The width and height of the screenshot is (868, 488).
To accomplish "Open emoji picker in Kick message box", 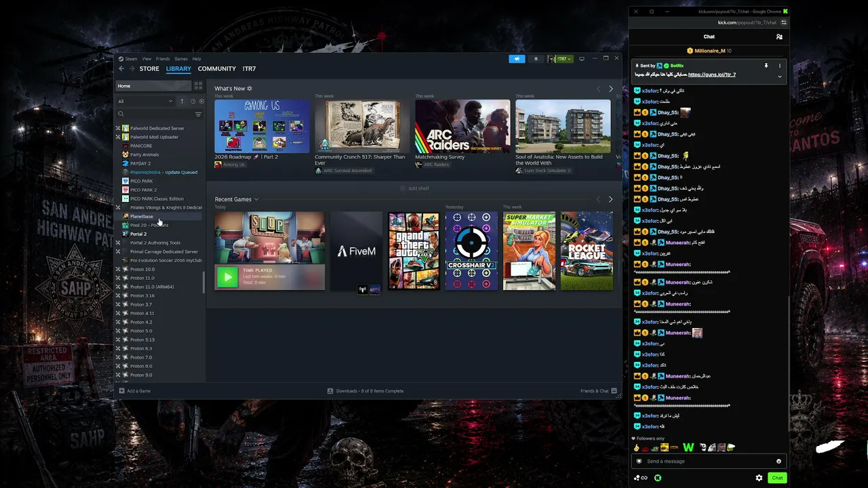I will coord(778,462).
